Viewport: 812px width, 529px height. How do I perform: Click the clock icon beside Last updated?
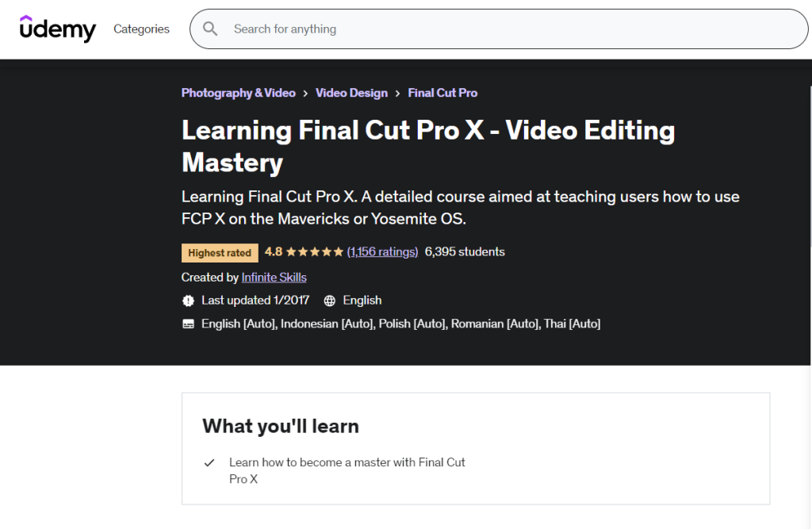[x=188, y=301]
